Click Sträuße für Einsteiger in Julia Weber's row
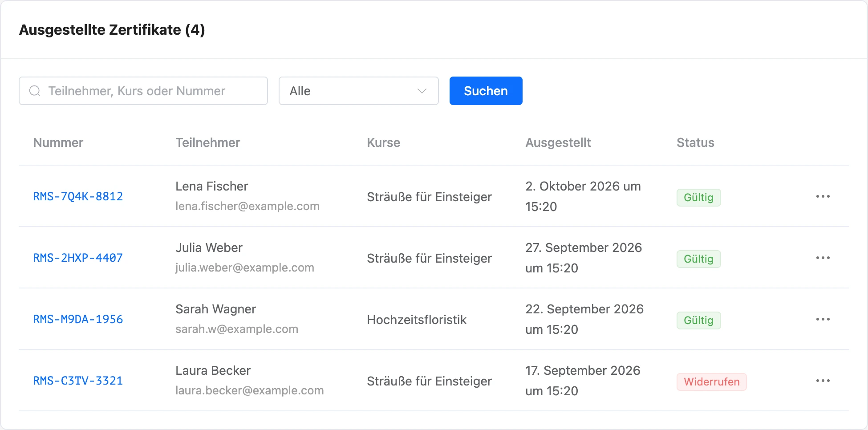The image size is (868, 430). pos(430,258)
